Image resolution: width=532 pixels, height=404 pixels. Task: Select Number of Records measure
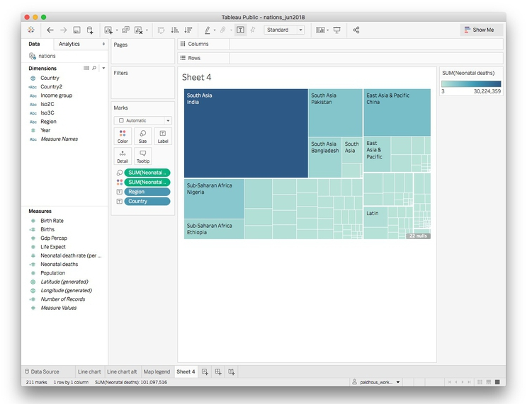tap(63, 299)
